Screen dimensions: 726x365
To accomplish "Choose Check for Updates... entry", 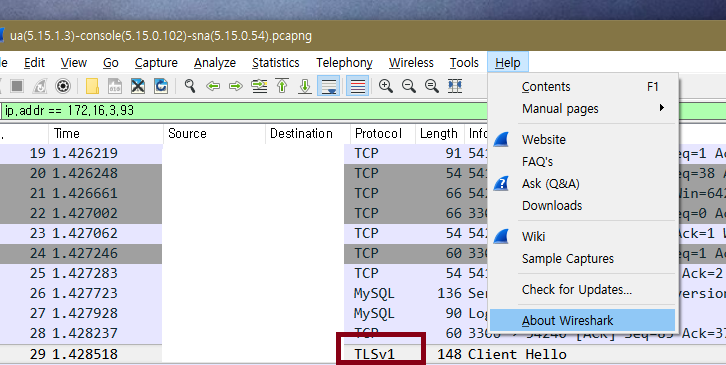I will pyautogui.click(x=583, y=290).
